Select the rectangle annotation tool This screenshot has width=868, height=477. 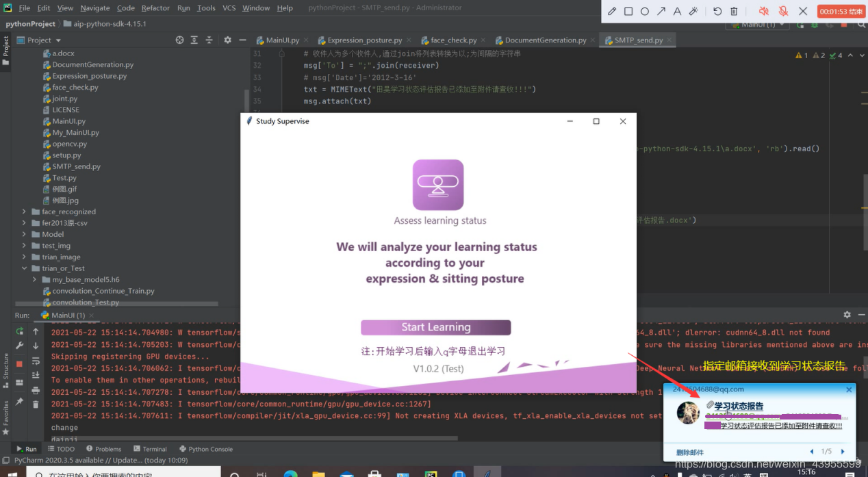coord(628,12)
